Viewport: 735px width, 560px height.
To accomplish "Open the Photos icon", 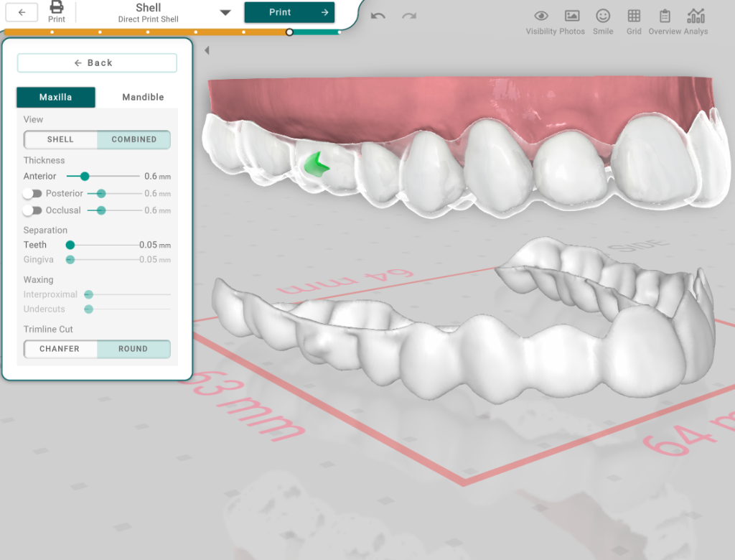I will pyautogui.click(x=572, y=16).
